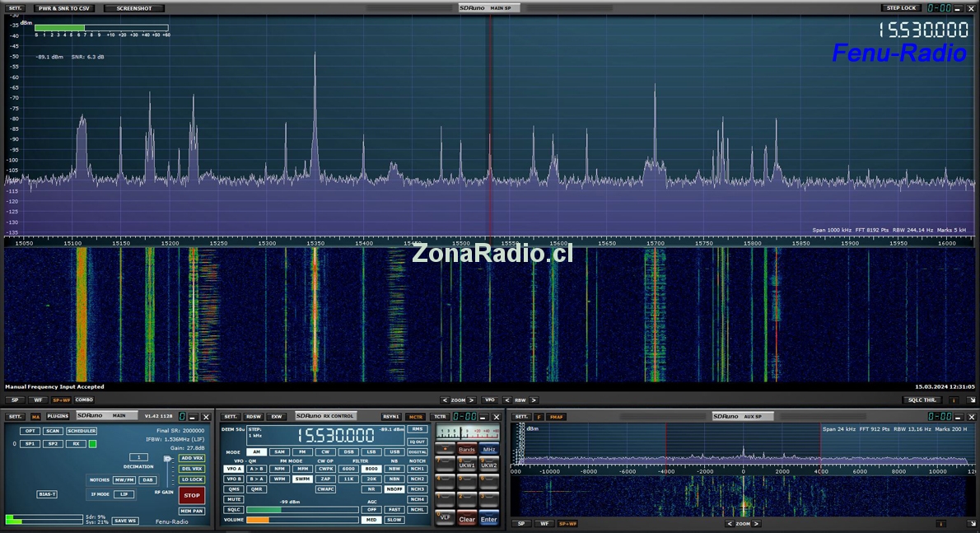Screen dimensions: 980x533
Task: Switch Main SP display to WF mode
Action: (x=36, y=400)
